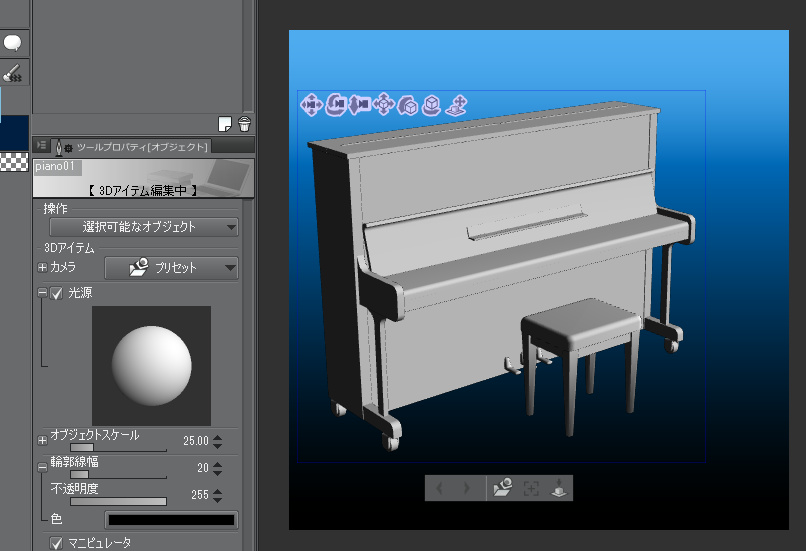806x551 pixels.
Task: Expand the オブジェクトスケール section
Action: pyautogui.click(x=42, y=440)
